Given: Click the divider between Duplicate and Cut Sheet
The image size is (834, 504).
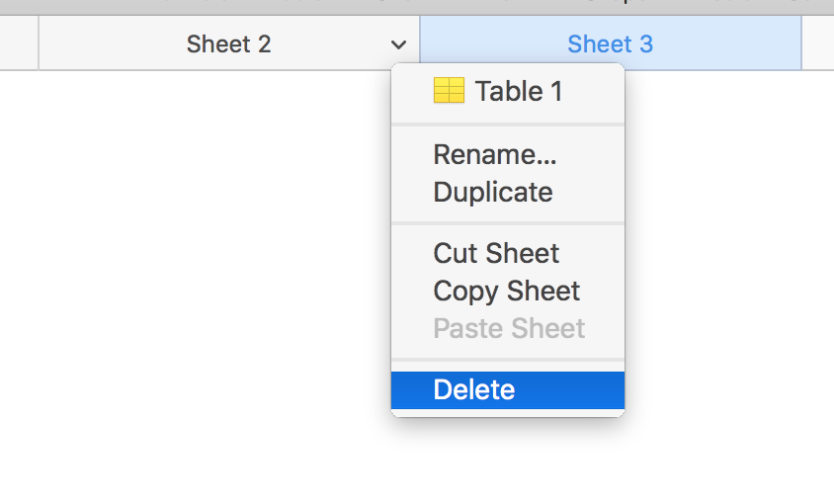Looking at the screenshot, I should click(x=508, y=223).
